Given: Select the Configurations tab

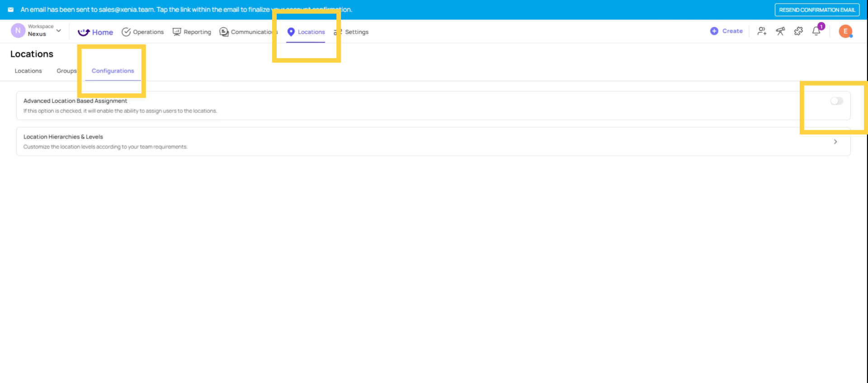Looking at the screenshot, I should coord(113,71).
